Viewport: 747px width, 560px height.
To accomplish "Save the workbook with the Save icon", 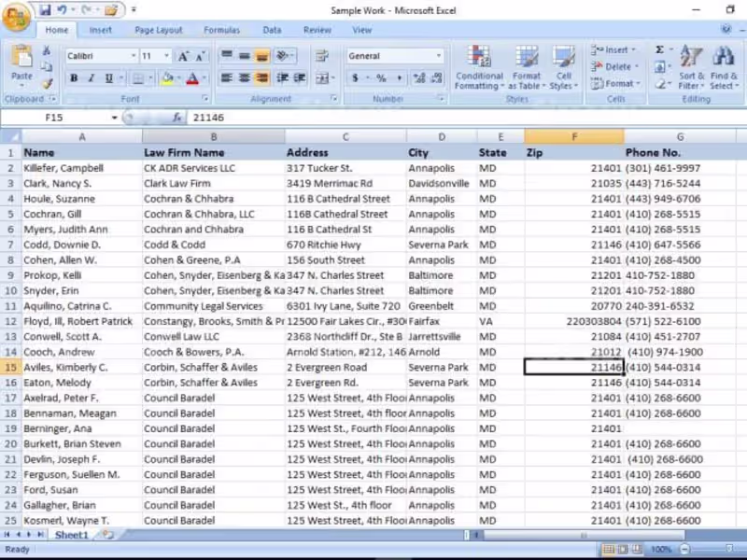I will pos(45,10).
